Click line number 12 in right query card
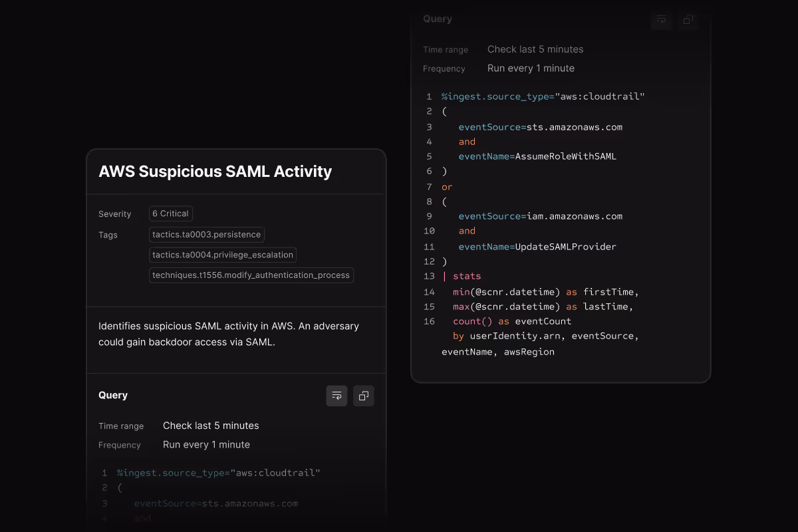 (429, 261)
